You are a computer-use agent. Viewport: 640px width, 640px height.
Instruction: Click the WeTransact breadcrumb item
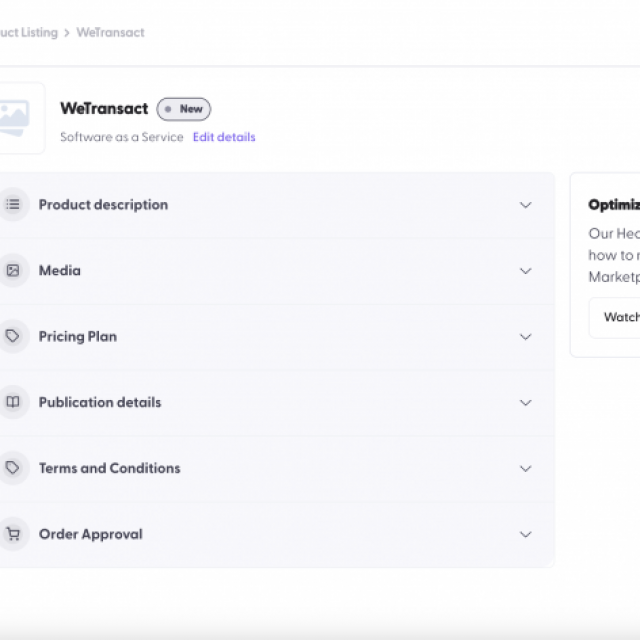tap(110, 32)
